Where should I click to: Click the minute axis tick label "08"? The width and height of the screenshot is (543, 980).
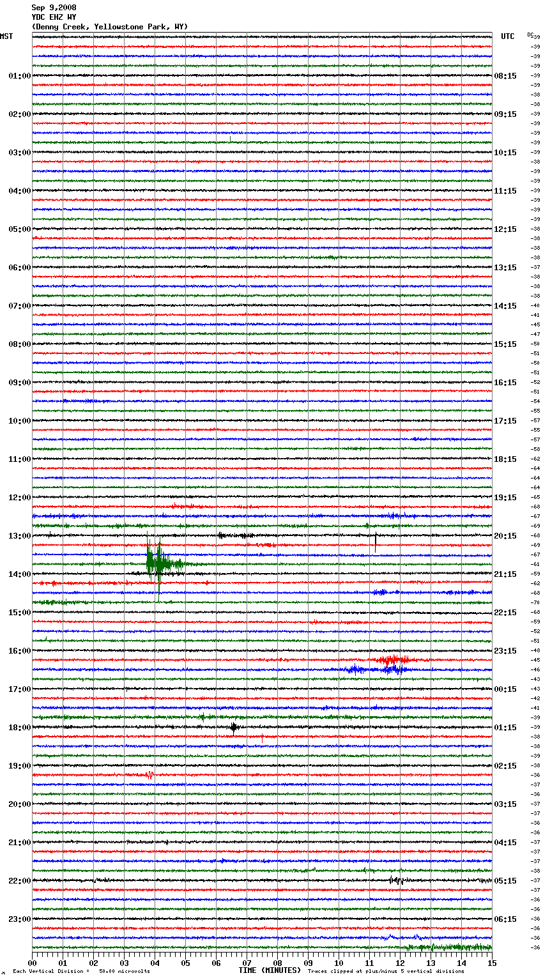point(277,963)
